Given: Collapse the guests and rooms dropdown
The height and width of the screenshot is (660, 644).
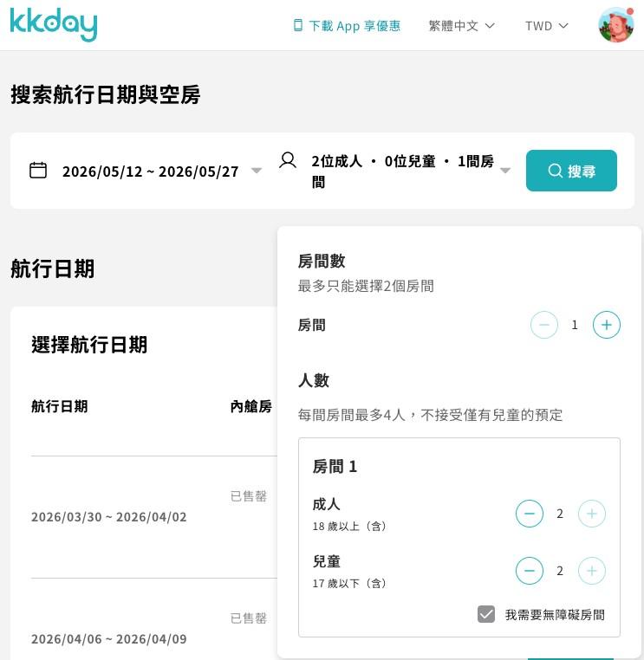Looking at the screenshot, I should (505, 171).
